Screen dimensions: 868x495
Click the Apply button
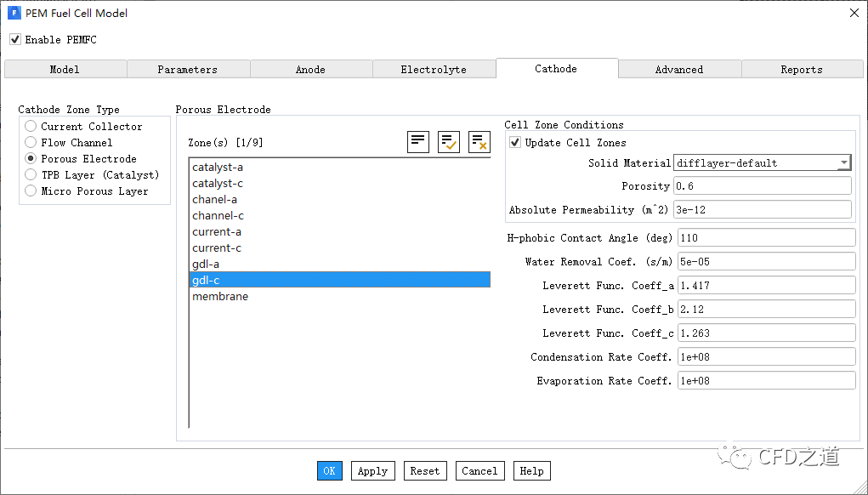pos(372,470)
